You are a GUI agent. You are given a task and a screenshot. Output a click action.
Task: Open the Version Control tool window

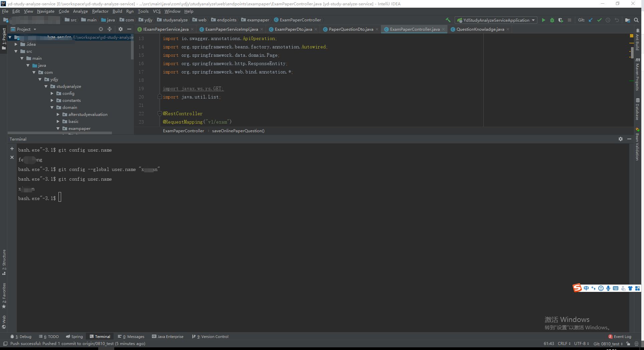[x=210, y=337]
